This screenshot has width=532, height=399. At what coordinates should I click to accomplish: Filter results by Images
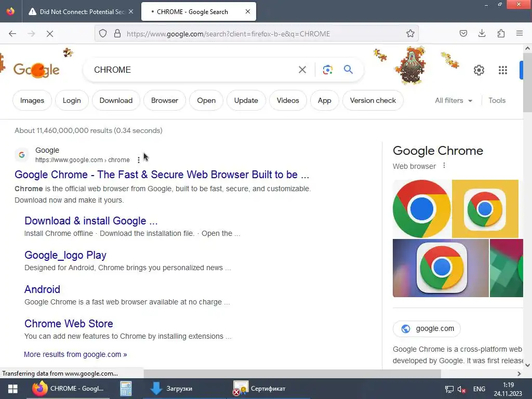tap(32, 100)
